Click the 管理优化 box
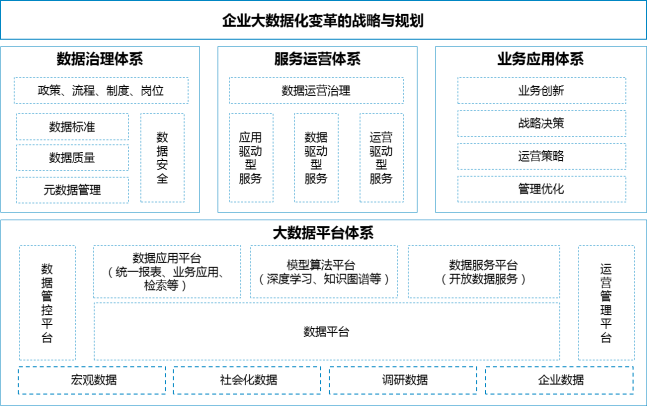 coord(541,189)
